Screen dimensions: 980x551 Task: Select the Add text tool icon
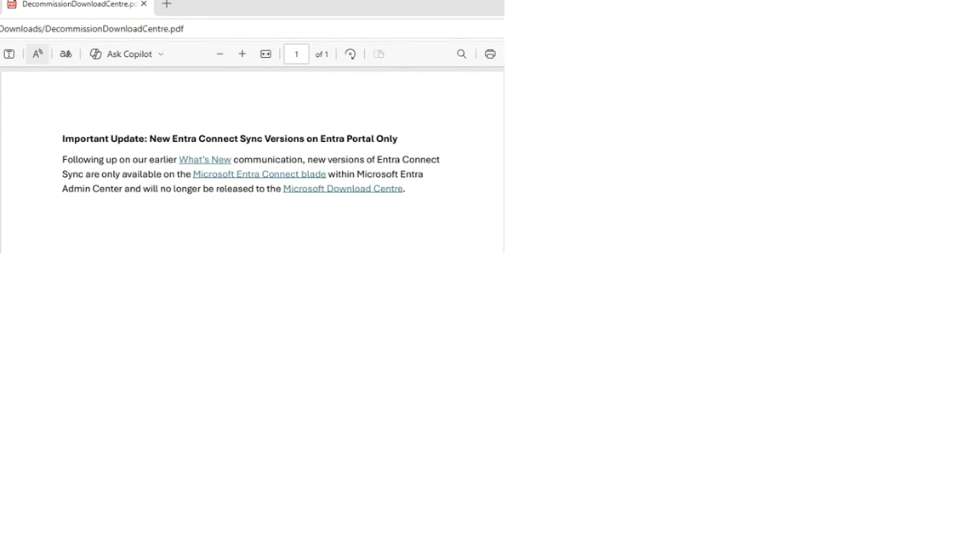(9, 54)
